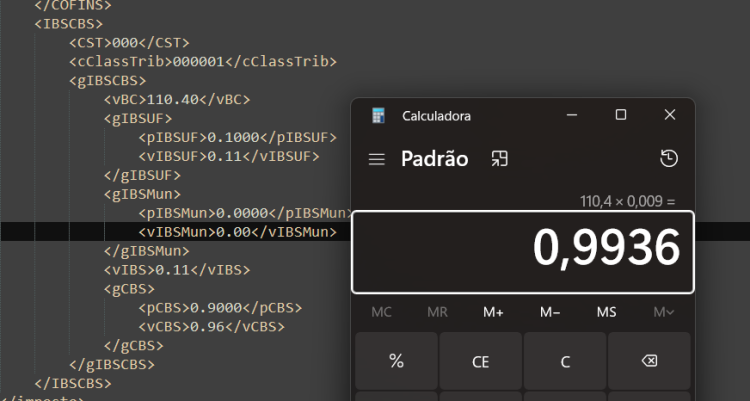Click the closing </IBSCBS> tag
The width and height of the screenshot is (750, 401).
coord(73,384)
